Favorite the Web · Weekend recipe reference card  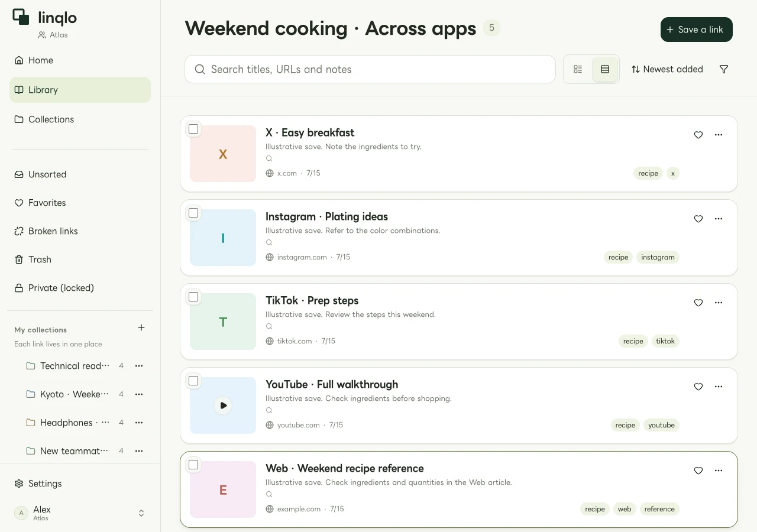698,471
